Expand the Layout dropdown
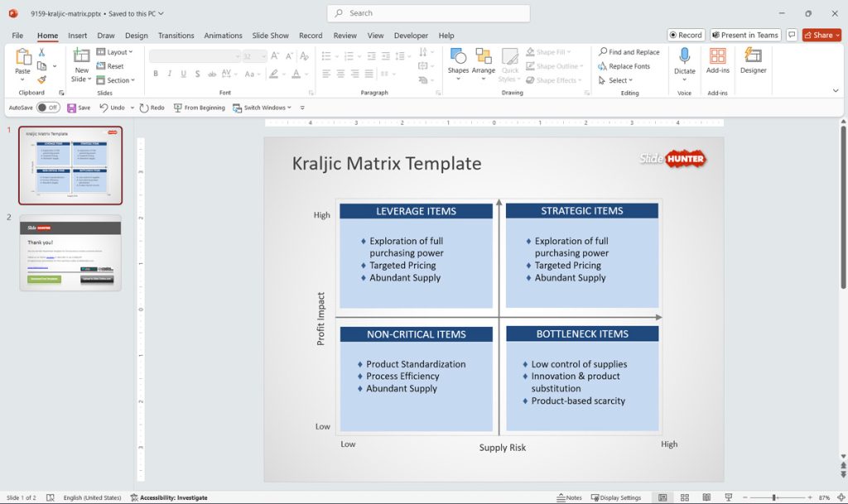The image size is (848, 504). (114, 52)
